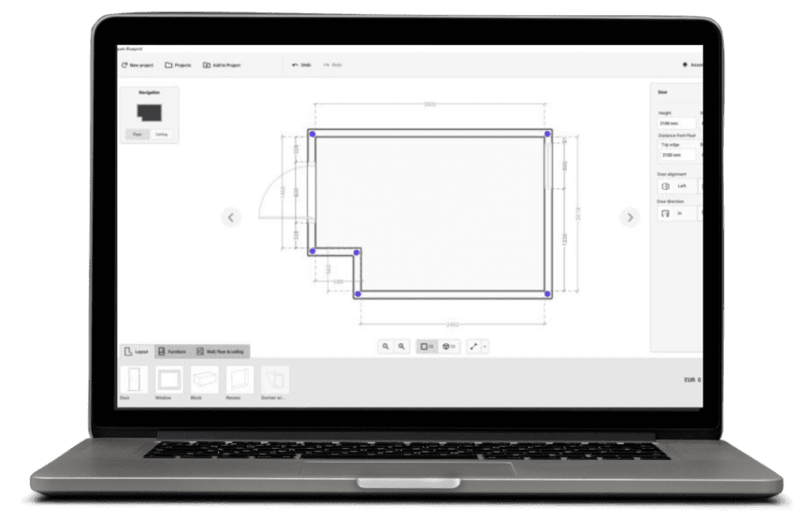The width and height of the screenshot is (812, 518).
Task: Select the window on the right wall
Action: (549, 166)
